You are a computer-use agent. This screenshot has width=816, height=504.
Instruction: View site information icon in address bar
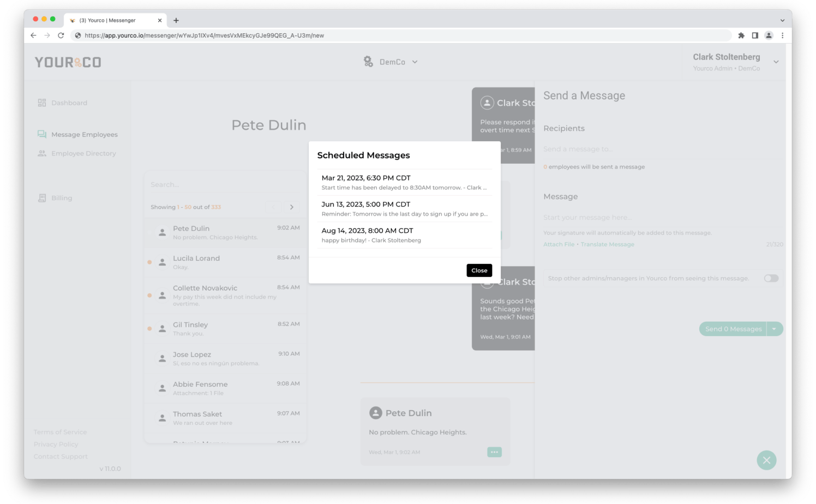tap(78, 35)
